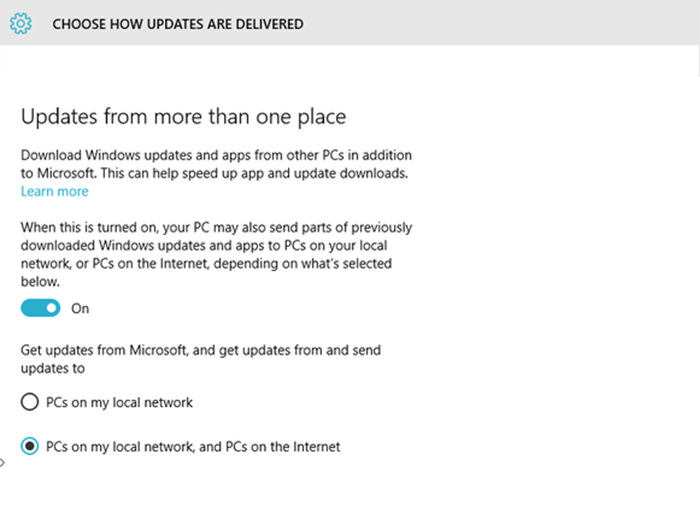Click the empty gray header bar area

click(x=500, y=23)
